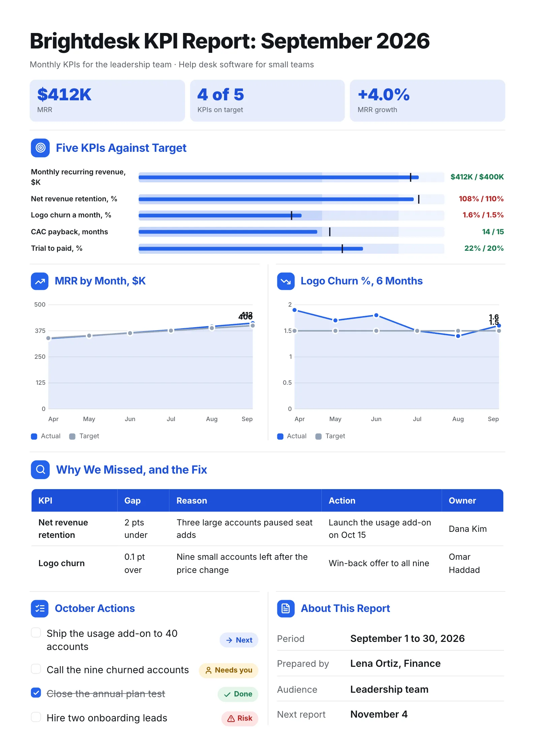
Task: Click the Risk status badge
Action: 240,719
